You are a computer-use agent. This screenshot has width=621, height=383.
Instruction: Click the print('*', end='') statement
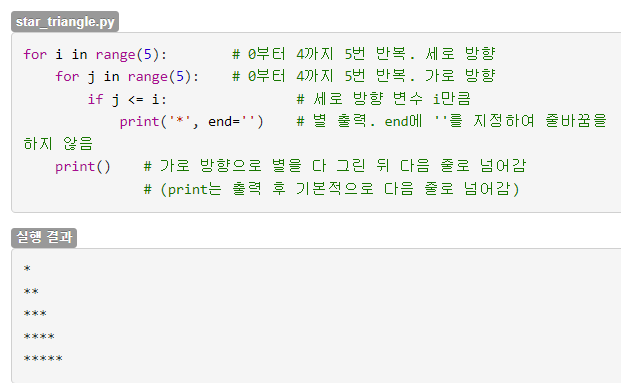click(x=191, y=121)
